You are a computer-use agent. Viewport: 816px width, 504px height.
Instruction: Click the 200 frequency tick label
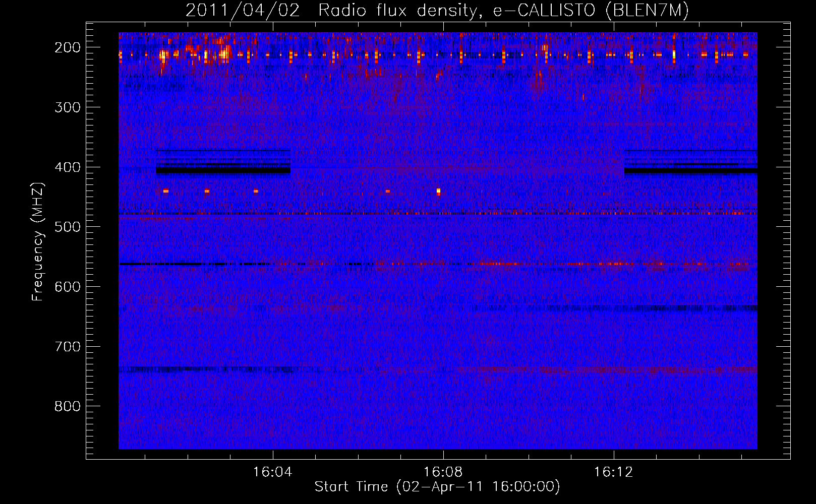[67, 47]
